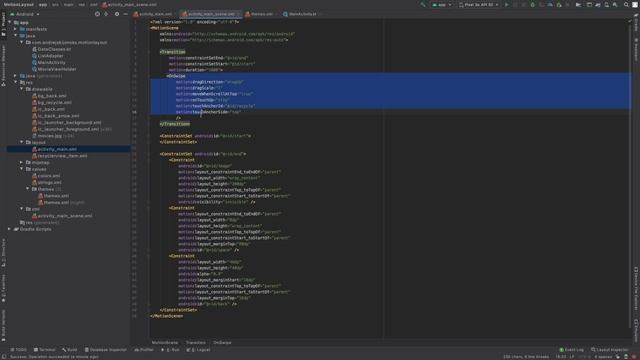This screenshot has width=640, height=360.
Task: Open the Event Log
Action: click(571, 350)
